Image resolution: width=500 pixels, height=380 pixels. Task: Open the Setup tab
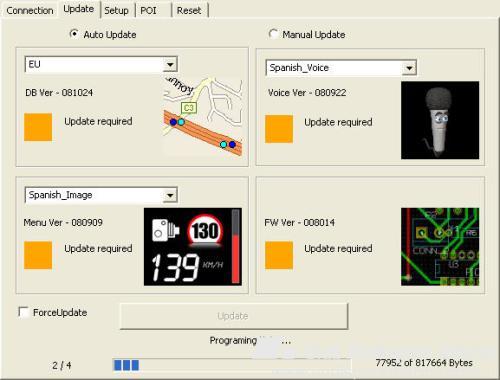[116, 10]
